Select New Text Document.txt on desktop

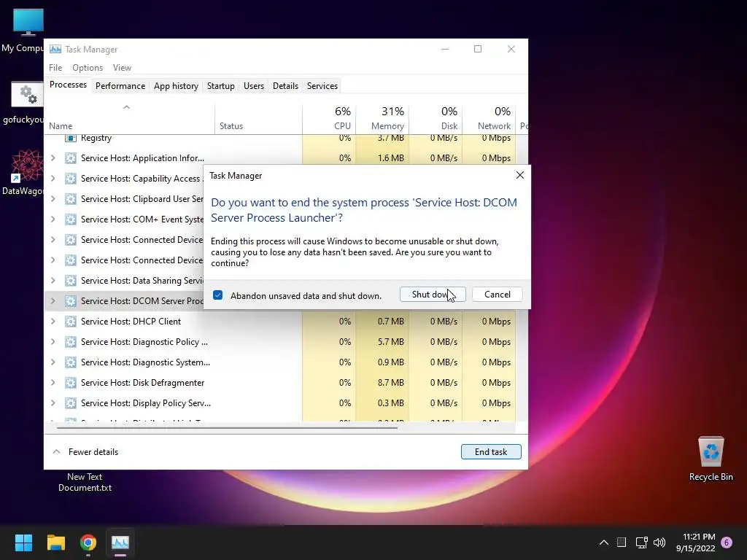pos(85,482)
